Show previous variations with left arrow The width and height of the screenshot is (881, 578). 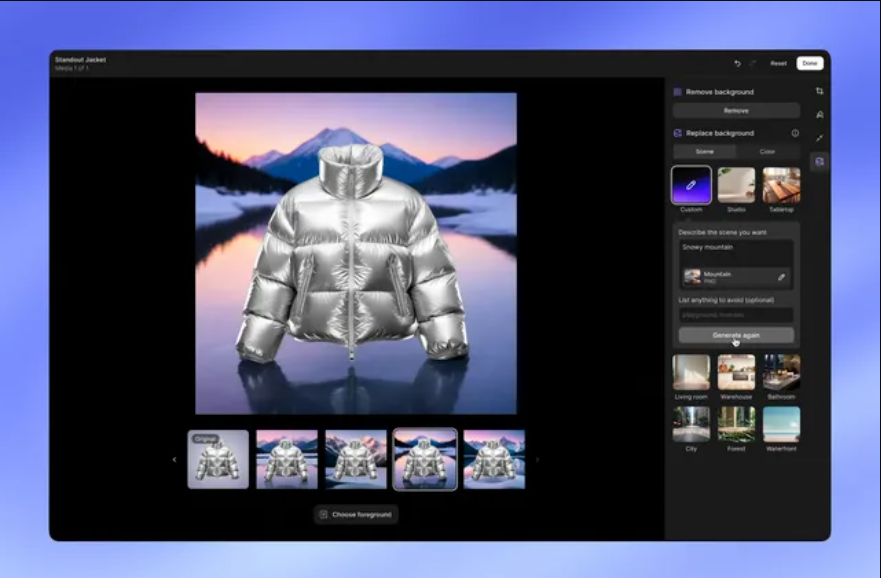coord(174,459)
